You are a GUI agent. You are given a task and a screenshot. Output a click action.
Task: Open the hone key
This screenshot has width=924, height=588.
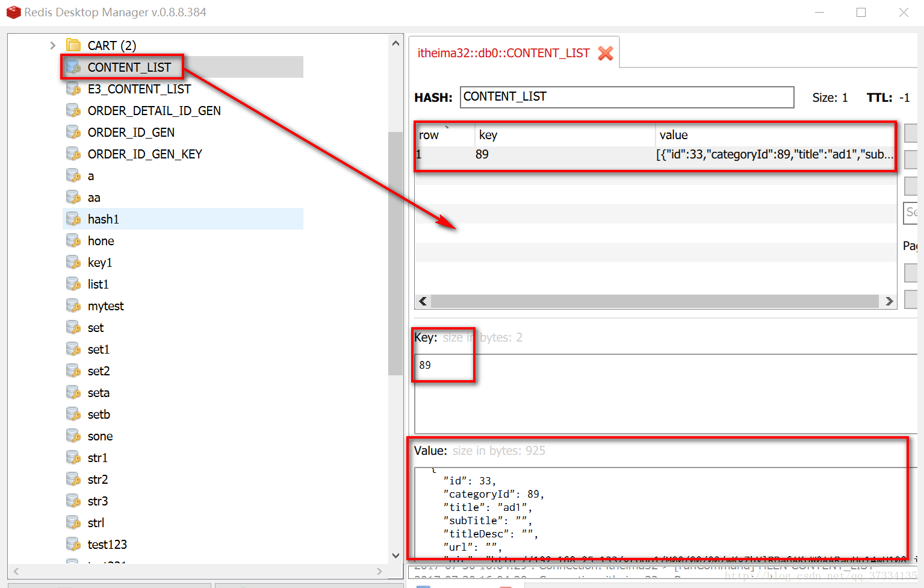(101, 241)
